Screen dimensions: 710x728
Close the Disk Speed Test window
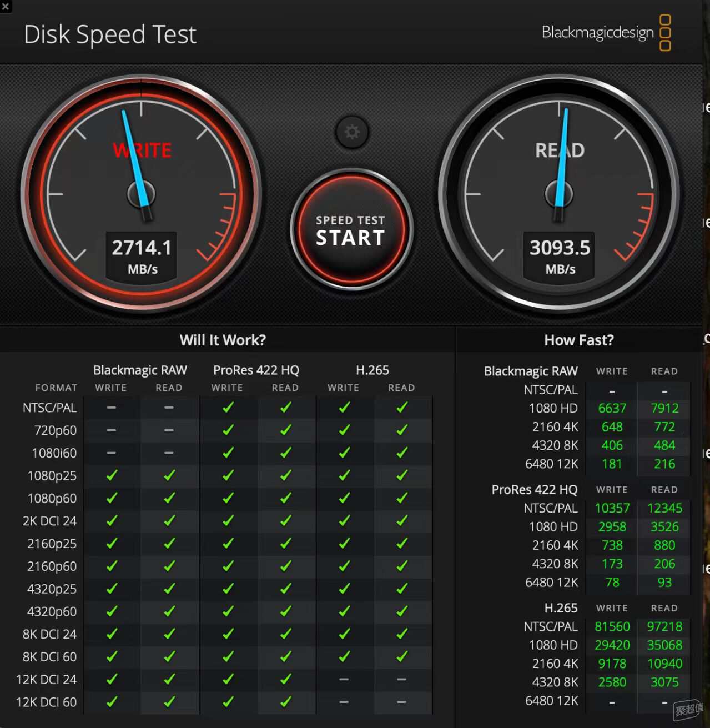[6, 6]
